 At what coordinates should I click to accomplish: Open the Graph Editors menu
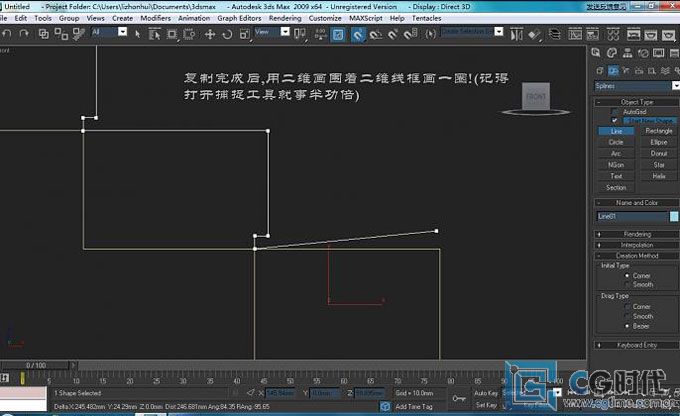tap(239, 18)
